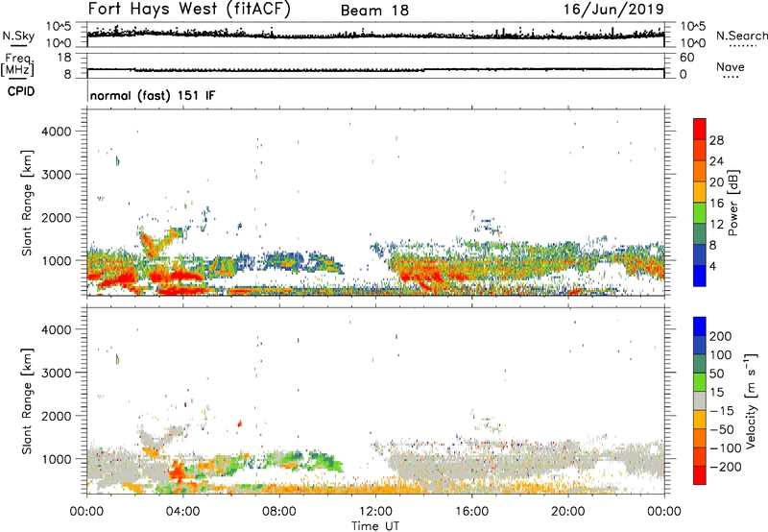Click the 'Beam 18' label
768x532 pixels.
tap(374, 11)
